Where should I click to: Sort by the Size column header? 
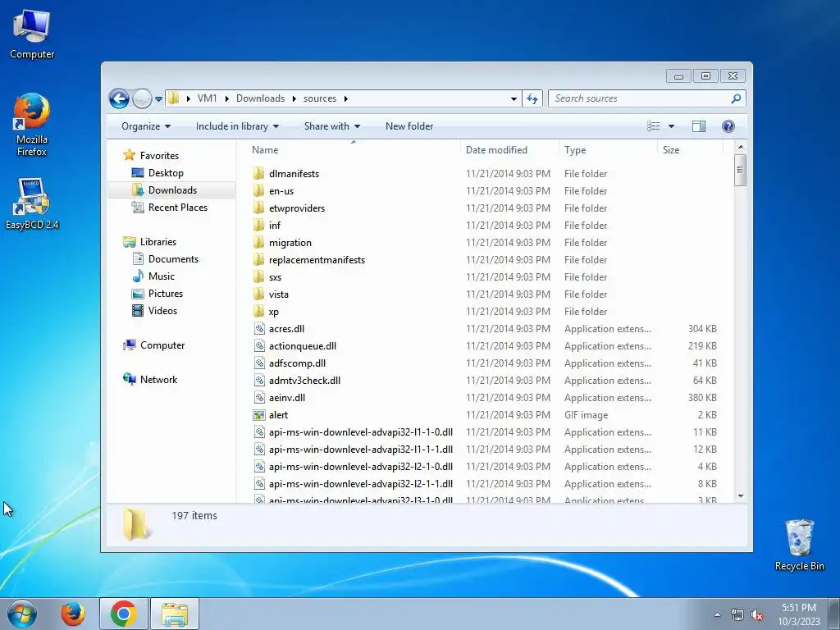coord(690,150)
